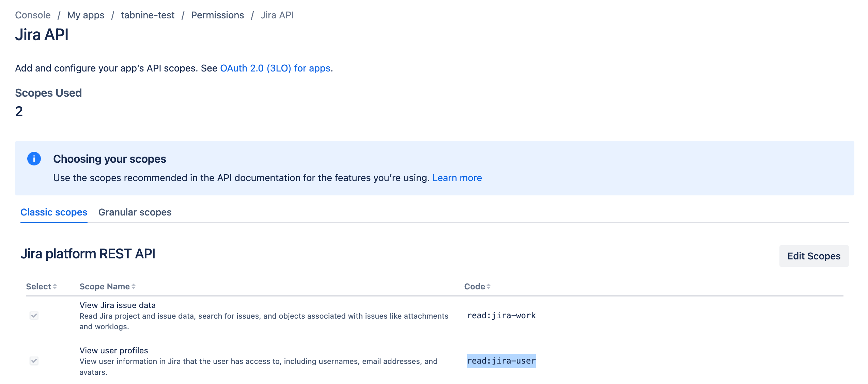Toggle View user profiles checkbox

point(34,361)
